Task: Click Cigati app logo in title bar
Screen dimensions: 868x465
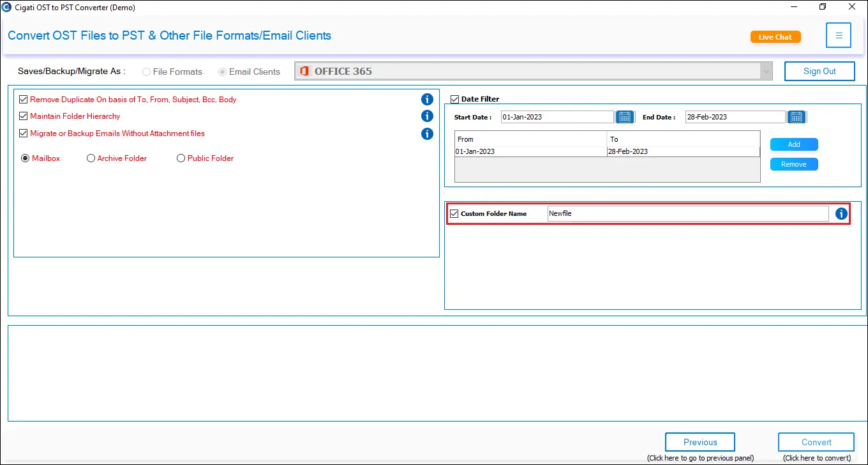Action: pos(7,7)
